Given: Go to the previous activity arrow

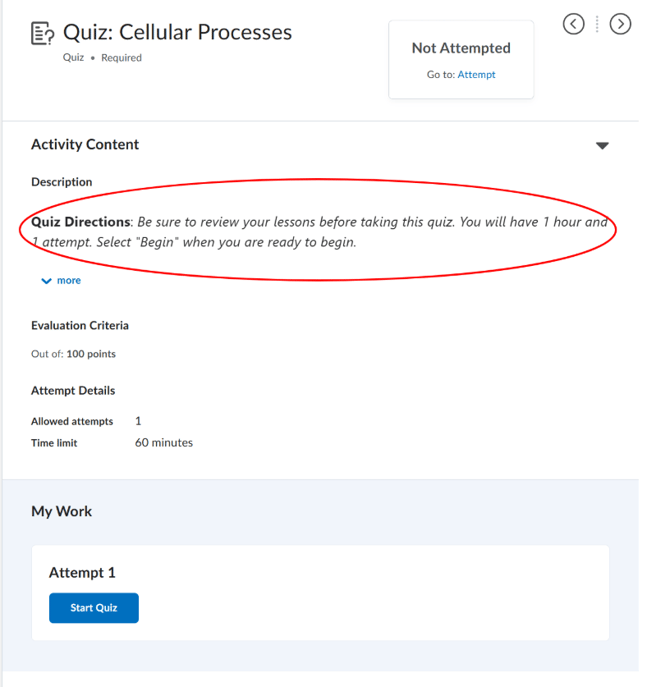Looking at the screenshot, I should pos(574,24).
